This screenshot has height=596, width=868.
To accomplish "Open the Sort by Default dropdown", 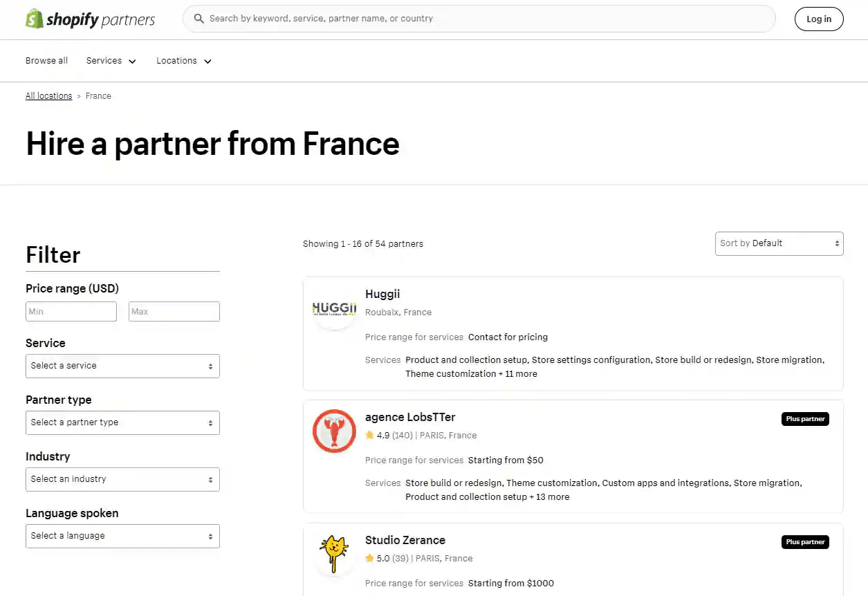I will pos(779,243).
